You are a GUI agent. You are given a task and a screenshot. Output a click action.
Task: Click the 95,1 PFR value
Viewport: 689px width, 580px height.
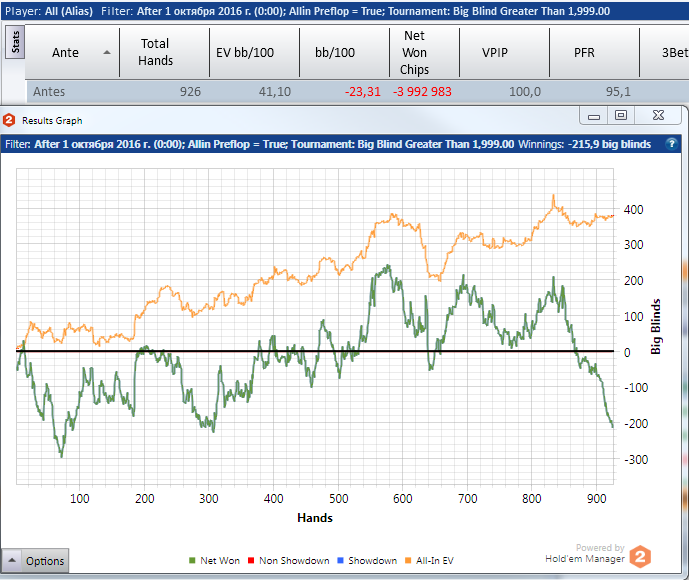pyautogui.click(x=618, y=92)
